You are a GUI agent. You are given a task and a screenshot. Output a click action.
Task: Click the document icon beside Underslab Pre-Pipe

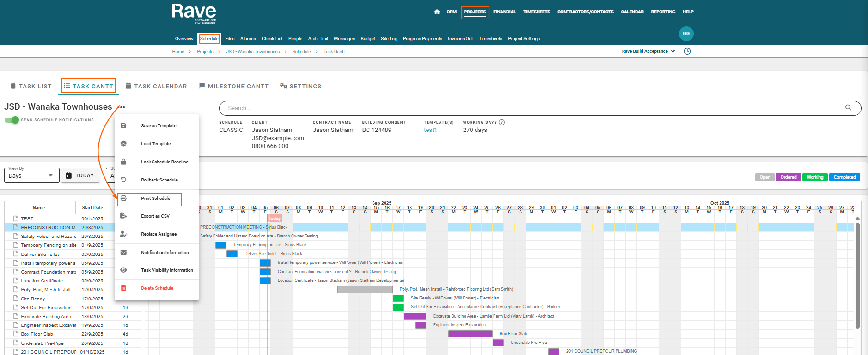16,343
